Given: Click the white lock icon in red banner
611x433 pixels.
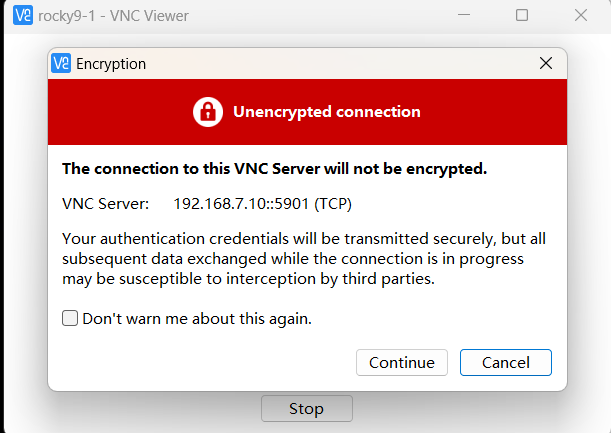Looking at the screenshot, I should 208,112.
